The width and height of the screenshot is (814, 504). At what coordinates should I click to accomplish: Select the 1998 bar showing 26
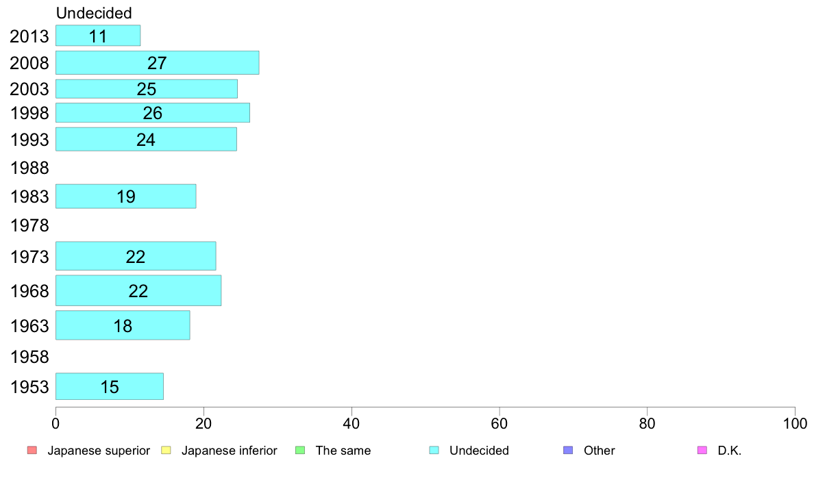click(x=153, y=112)
